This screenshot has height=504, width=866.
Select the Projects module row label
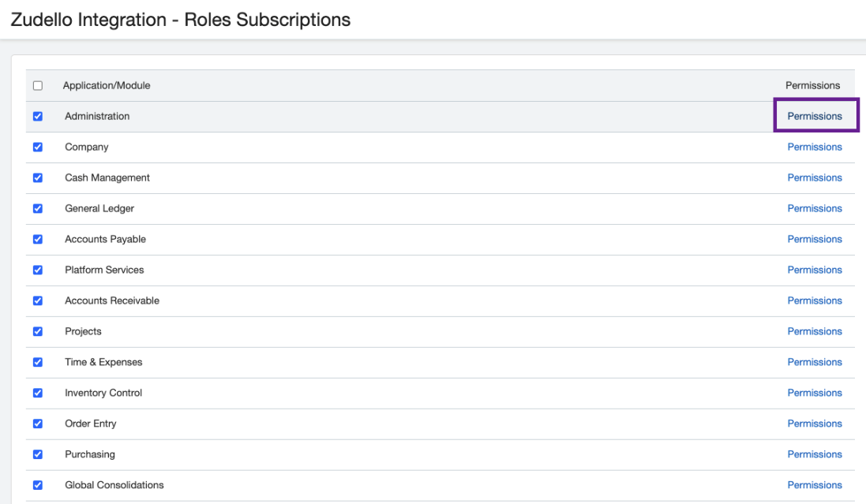(x=83, y=332)
